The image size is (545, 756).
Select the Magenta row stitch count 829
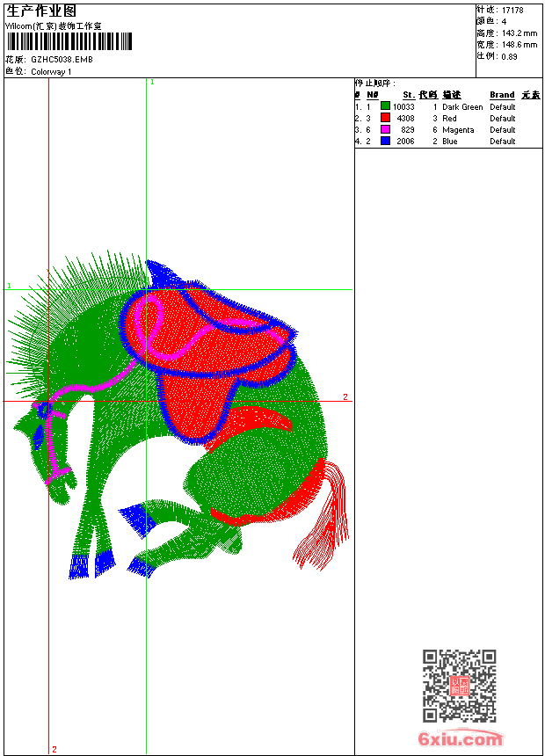point(407,129)
